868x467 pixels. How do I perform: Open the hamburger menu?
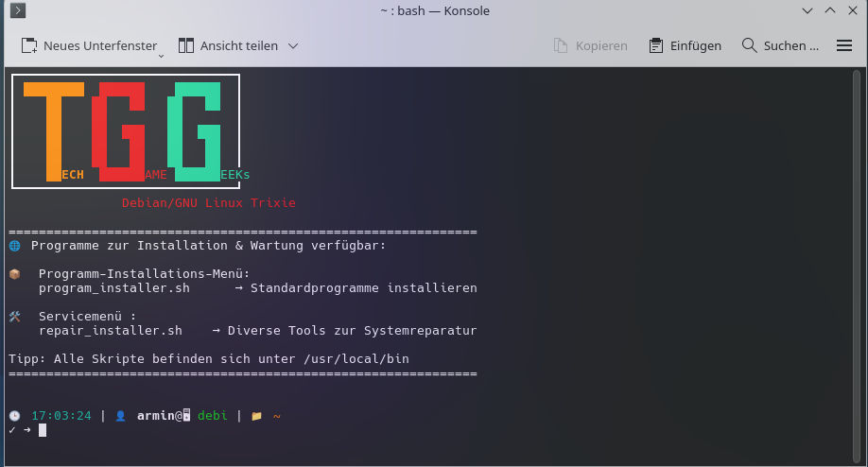point(844,45)
